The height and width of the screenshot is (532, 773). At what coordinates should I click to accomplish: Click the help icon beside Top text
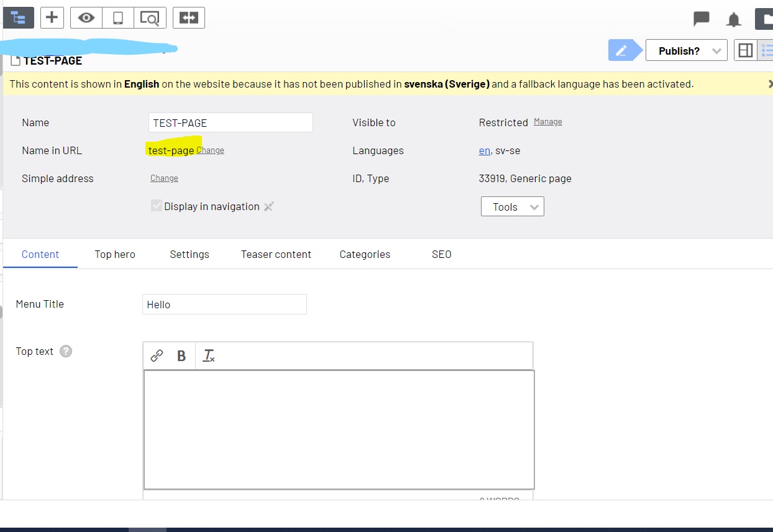[66, 351]
